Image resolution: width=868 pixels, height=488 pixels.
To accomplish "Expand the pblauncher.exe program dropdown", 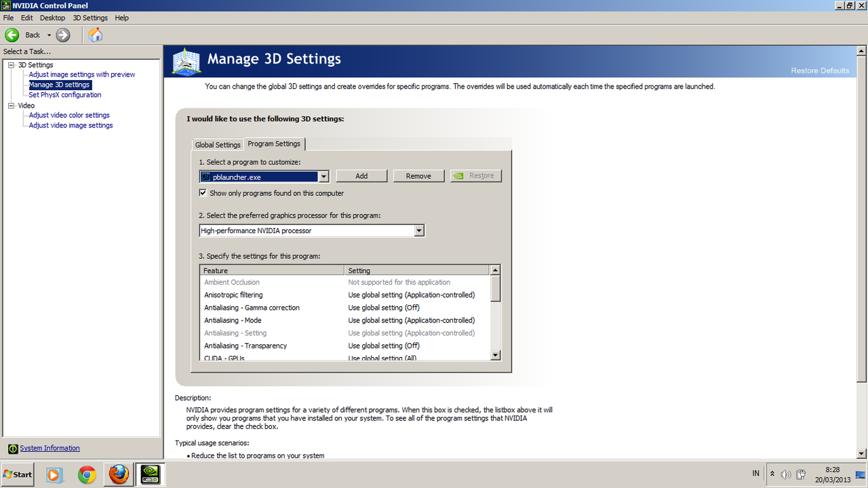I will (x=323, y=176).
